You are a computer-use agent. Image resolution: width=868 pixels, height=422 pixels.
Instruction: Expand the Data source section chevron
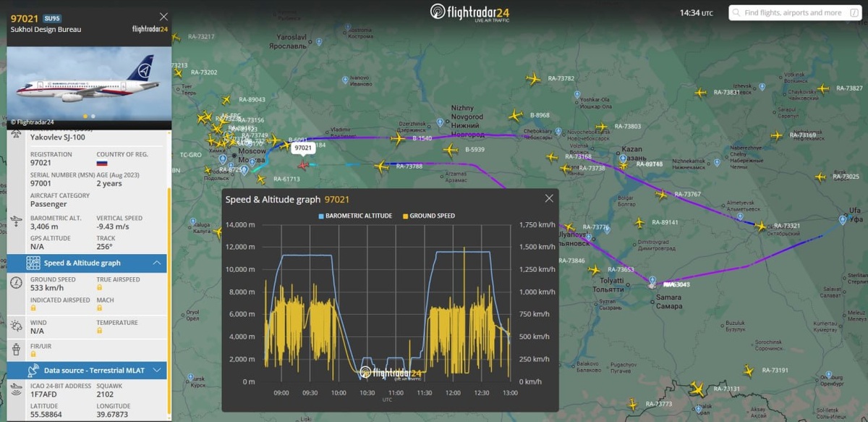pyautogui.click(x=157, y=370)
